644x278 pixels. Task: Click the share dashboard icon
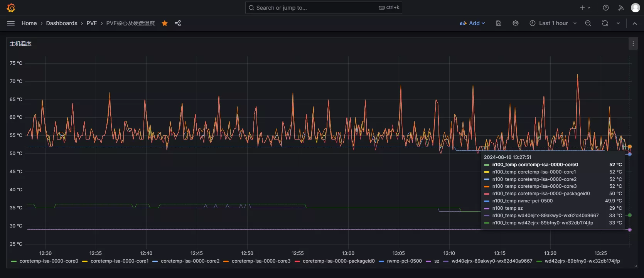click(178, 23)
